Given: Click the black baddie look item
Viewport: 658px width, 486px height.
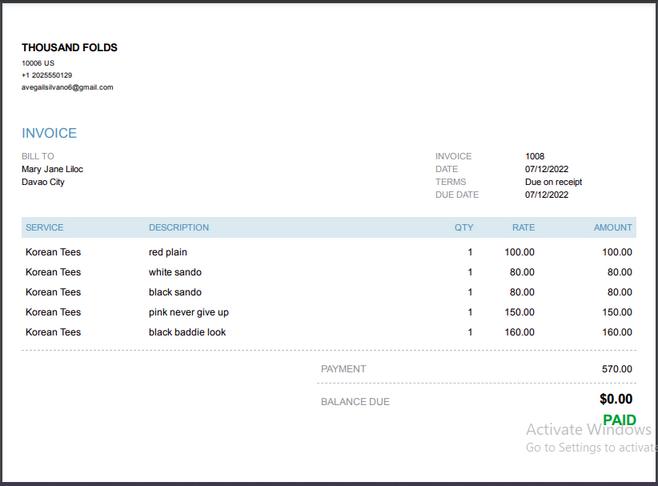Looking at the screenshot, I should click(187, 332).
